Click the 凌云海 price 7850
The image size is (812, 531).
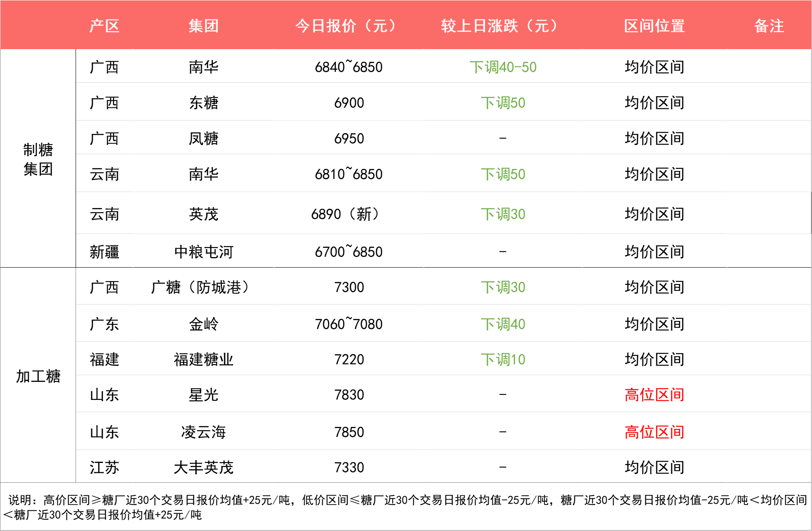pos(348,432)
